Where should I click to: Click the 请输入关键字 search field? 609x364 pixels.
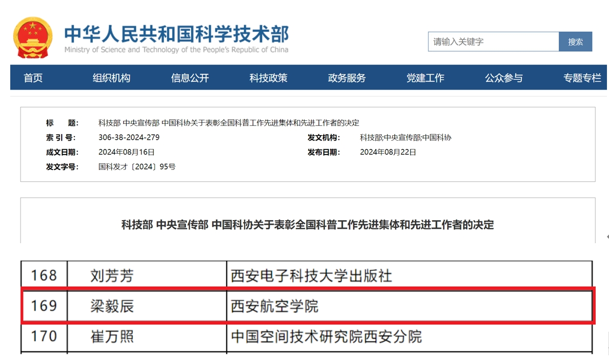click(493, 41)
